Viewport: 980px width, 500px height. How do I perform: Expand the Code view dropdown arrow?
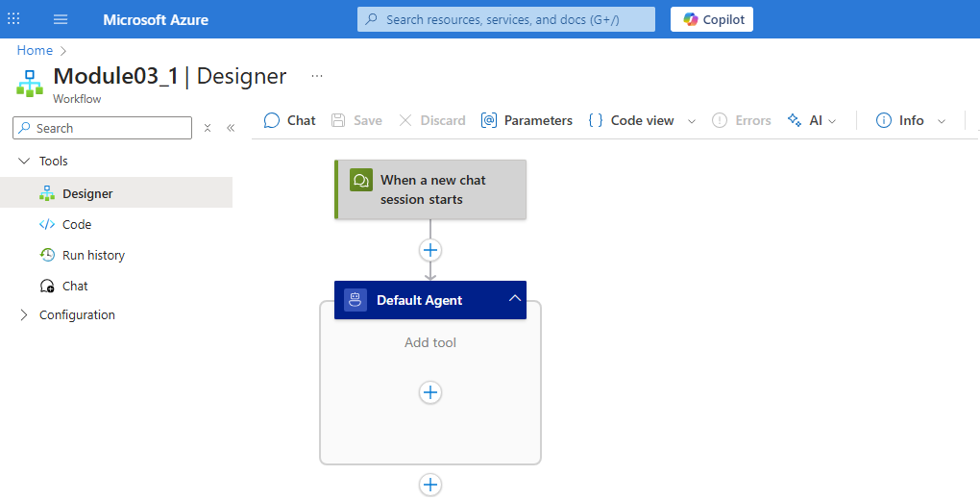point(692,121)
